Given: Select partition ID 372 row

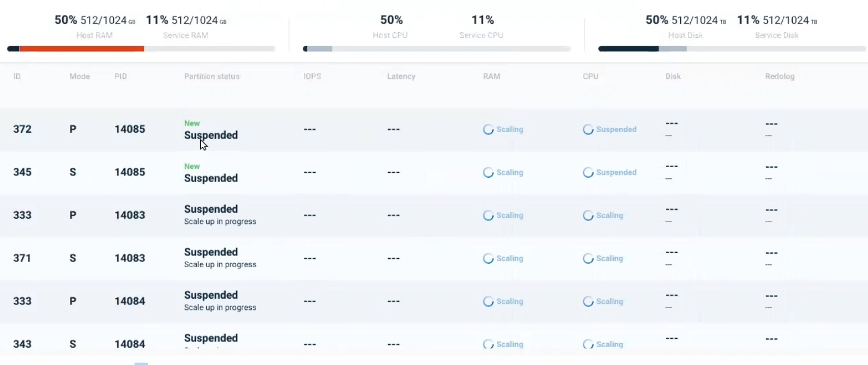Looking at the screenshot, I should [434, 129].
